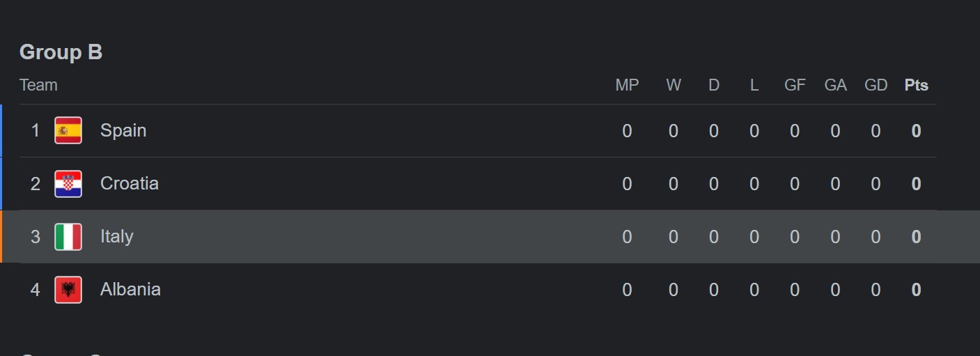980x356 pixels.
Task: Click the Albania flag icon
Action: click(68, 289)
